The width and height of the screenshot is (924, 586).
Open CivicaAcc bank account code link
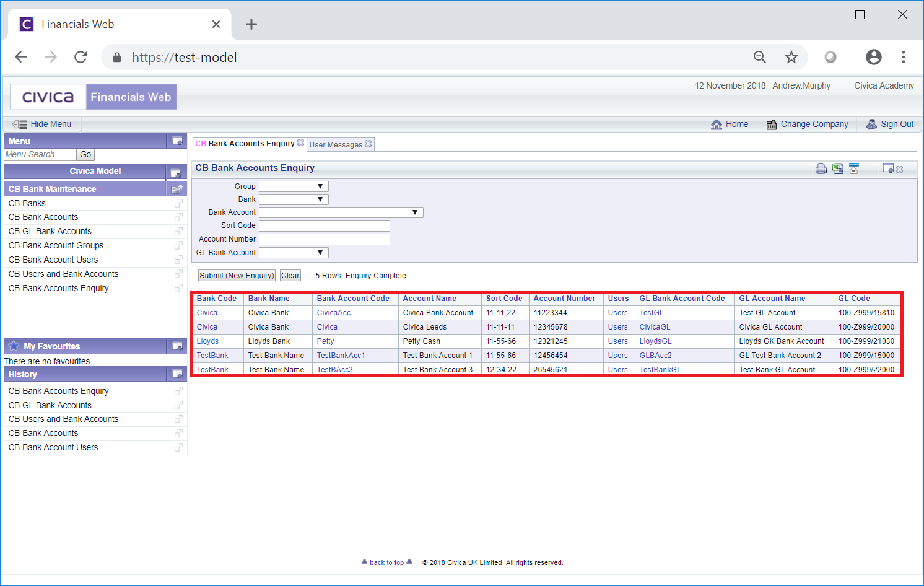[334, 313]
